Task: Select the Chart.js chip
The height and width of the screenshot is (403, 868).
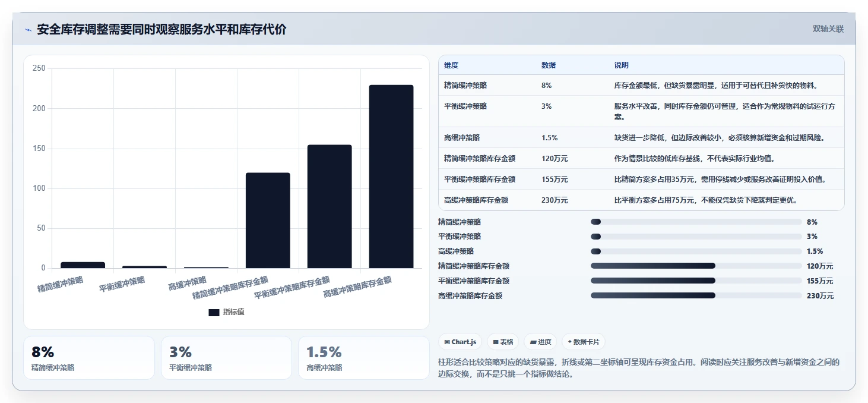Action: (460, 342)
